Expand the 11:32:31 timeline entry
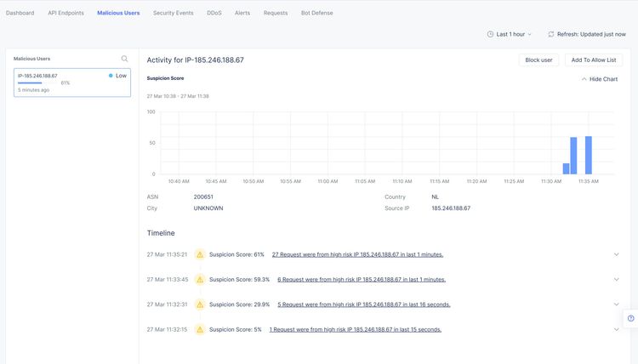The image size is (638, 364). click(x=616, y=304)
